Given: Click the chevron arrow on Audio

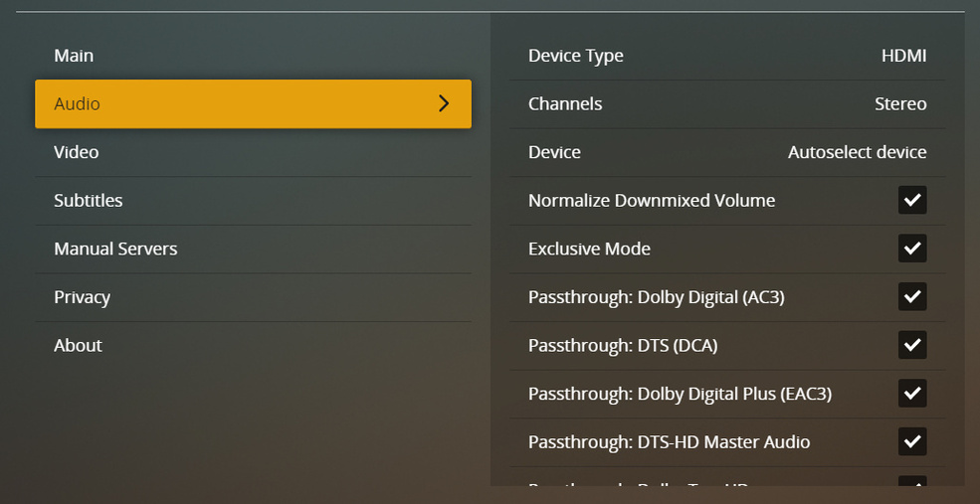Looking at the screenshot, I should coord(444,103).
